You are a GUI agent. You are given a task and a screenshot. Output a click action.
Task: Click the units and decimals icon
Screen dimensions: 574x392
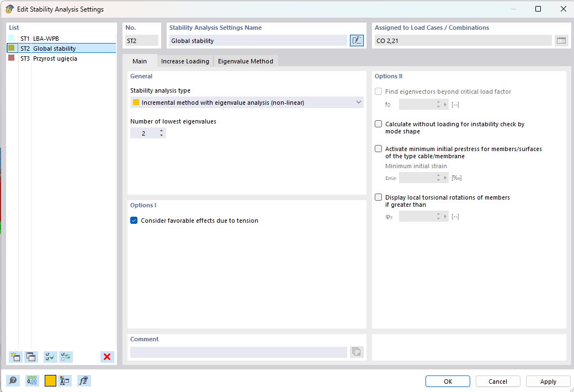click(x=32, y=381)
